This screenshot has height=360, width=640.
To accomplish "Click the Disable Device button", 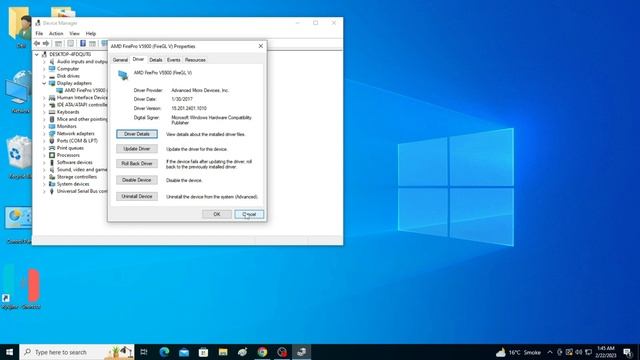I will [x=137, y=180].
